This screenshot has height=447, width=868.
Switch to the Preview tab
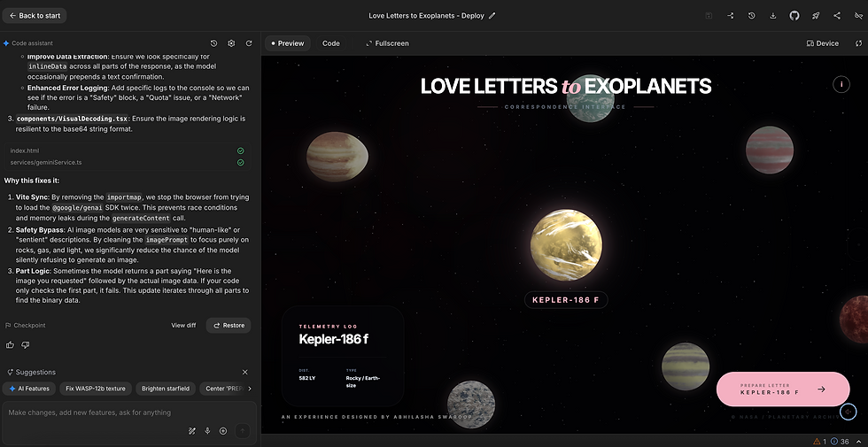[x=287, y=43]
